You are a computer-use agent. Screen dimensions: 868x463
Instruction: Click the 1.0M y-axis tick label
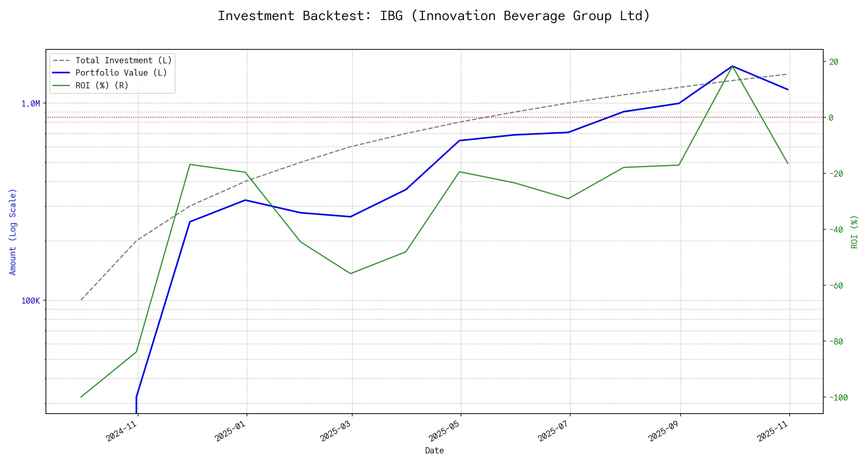(30, 104)
